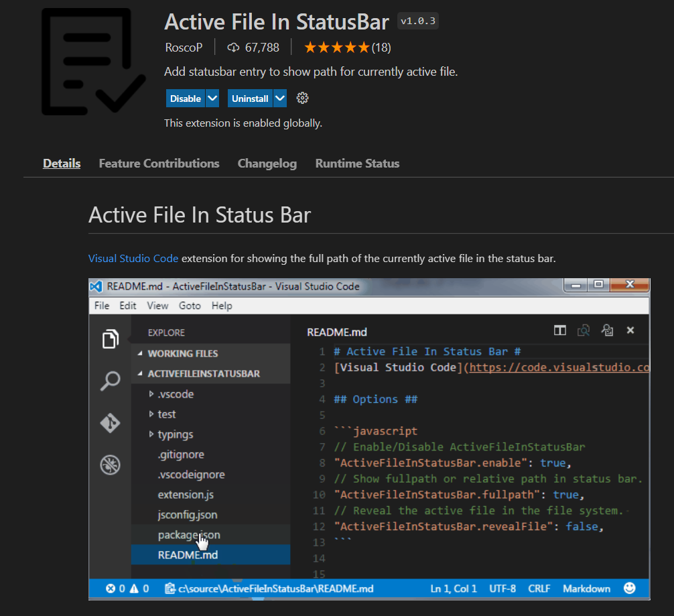Click the changes view icon in README screenshot
This screenshot has width=674, height=616.
[x=607, y=330]
